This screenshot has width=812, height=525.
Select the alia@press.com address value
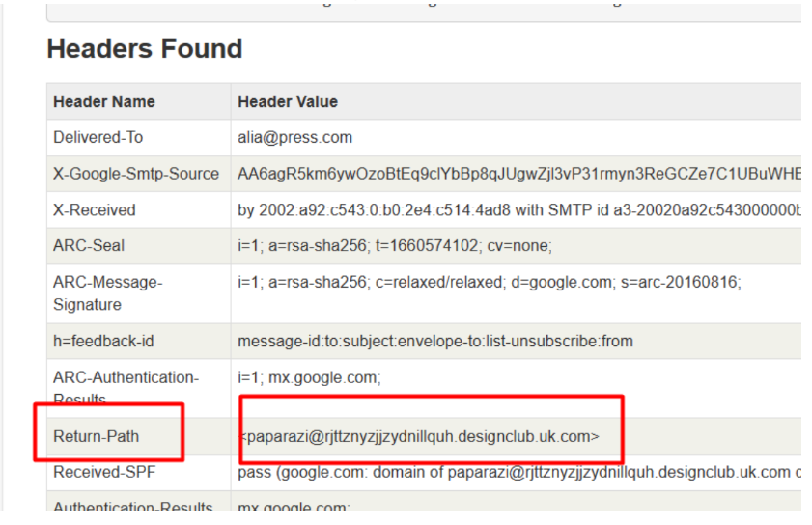pos(294,137)
